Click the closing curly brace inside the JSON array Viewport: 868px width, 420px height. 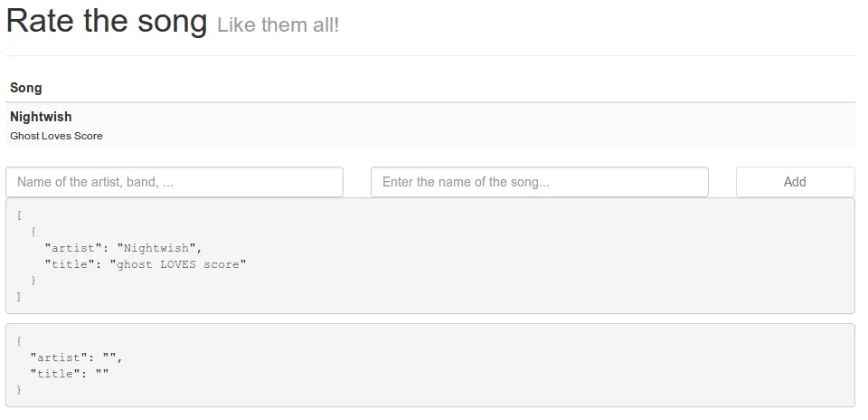point(33,281)
